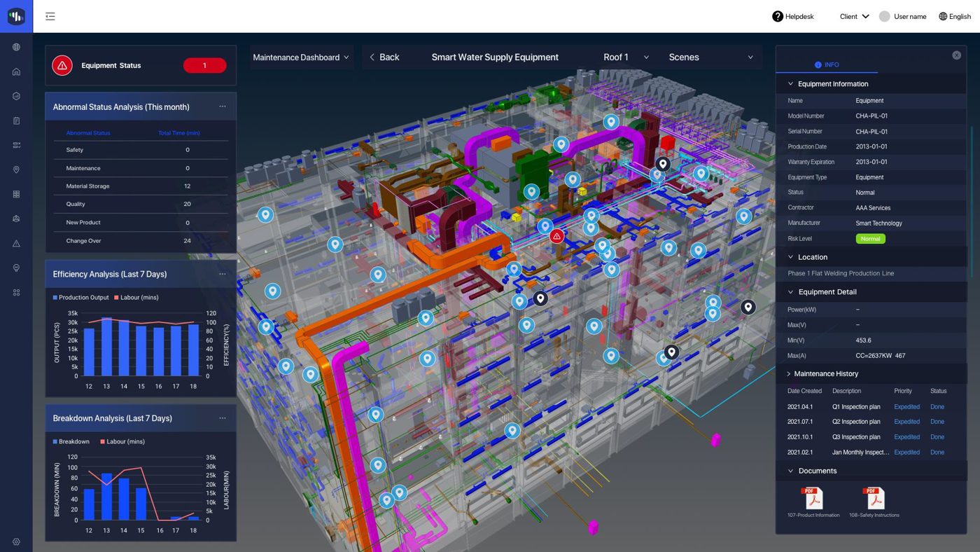Click Expedited for Q3 Inspection plan
Image resolution: width=980 pixels, height=552 pixels.
(x=906, y=437)
